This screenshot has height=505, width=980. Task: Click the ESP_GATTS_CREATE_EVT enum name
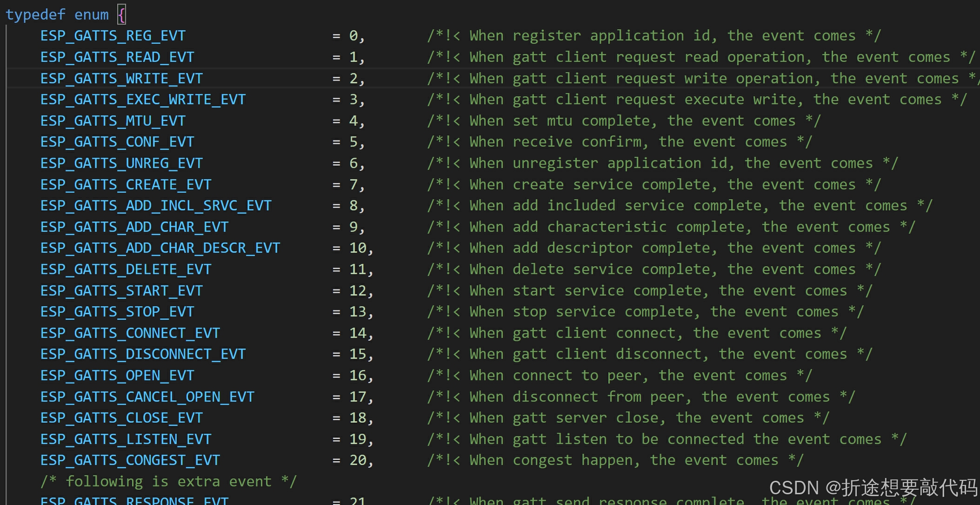pos(126,185)
